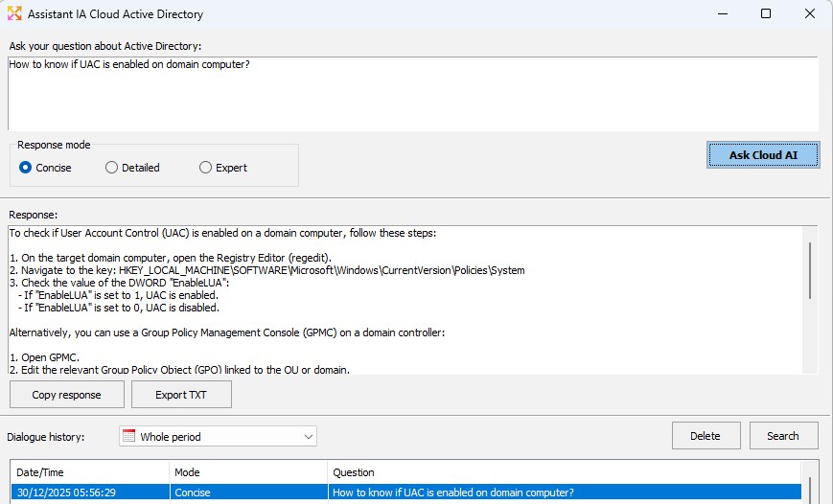
Task: Select the Expert response mode
Action: [x=205, y=168]
